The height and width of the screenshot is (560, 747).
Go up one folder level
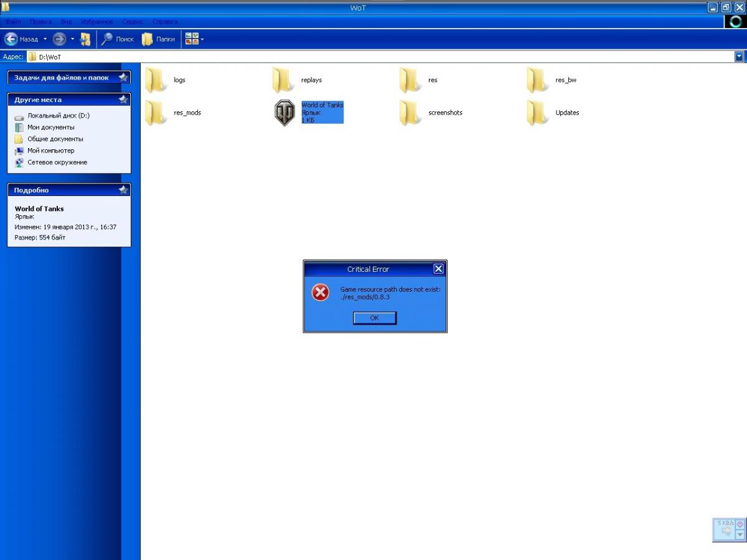pyautogui.click(x=86, y=39)
